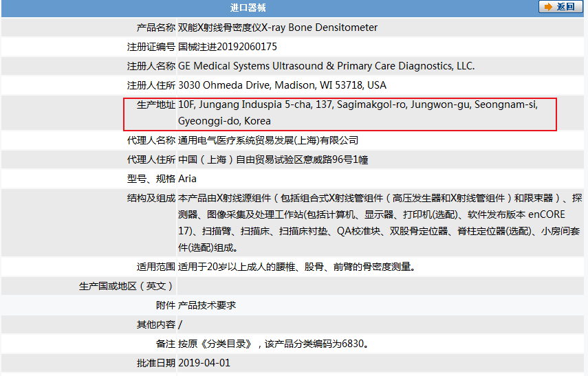Click the 批准日期 label
588x376 pixels.
(x=156, y=363)
